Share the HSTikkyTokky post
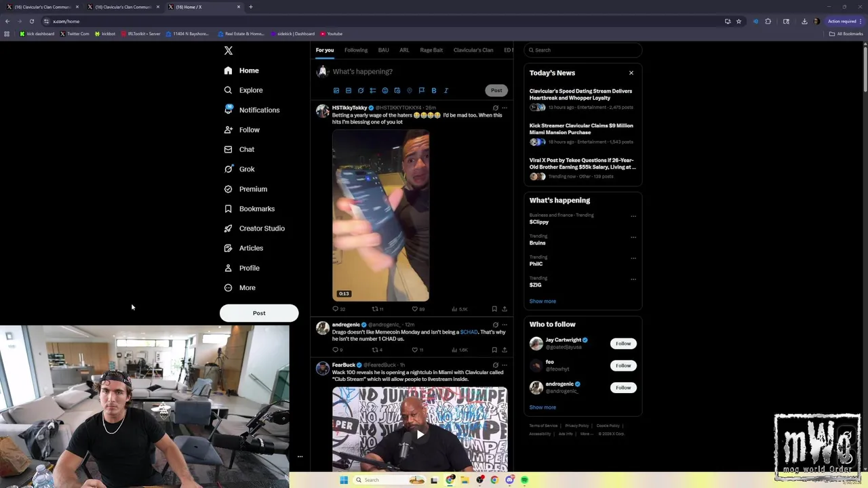Screen dimensions: 868x488 (505, 309)
